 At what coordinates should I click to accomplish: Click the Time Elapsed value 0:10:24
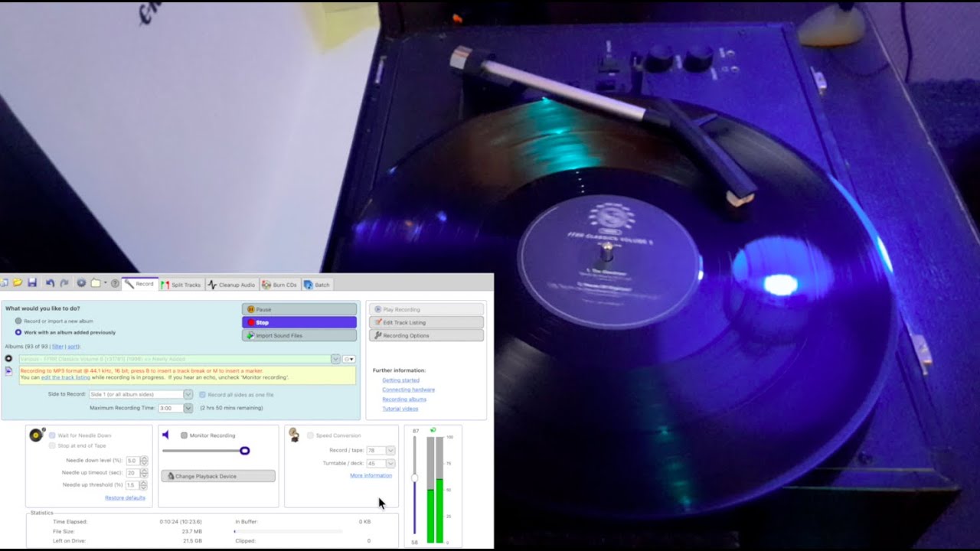pos(181,522)
